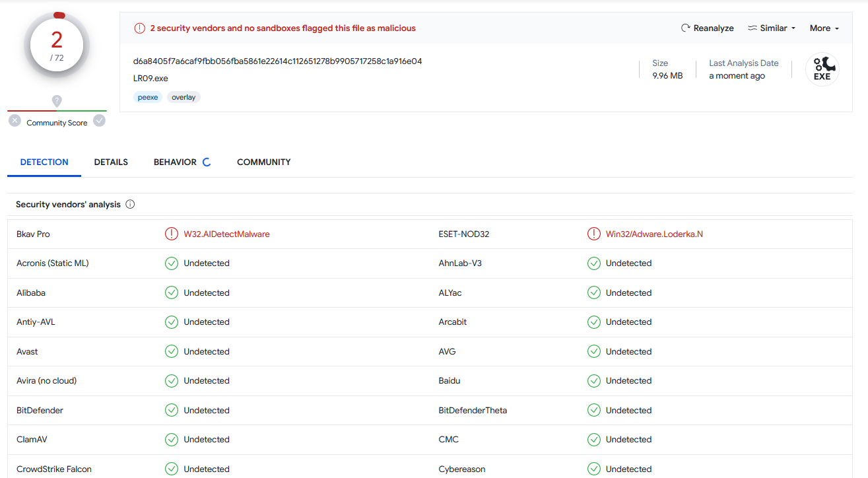Click the W32.AIDetectMalware detection label

226,234
